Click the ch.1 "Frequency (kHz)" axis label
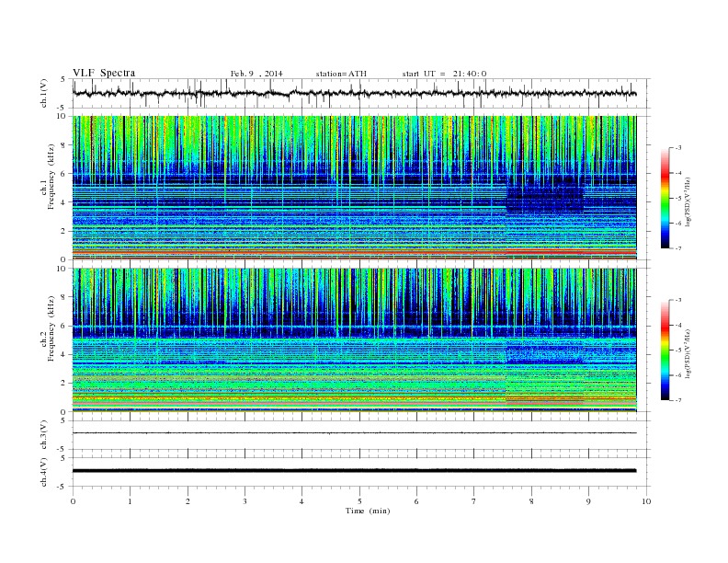The height and width of the screenshot is (563, 728). pos(51,177)
